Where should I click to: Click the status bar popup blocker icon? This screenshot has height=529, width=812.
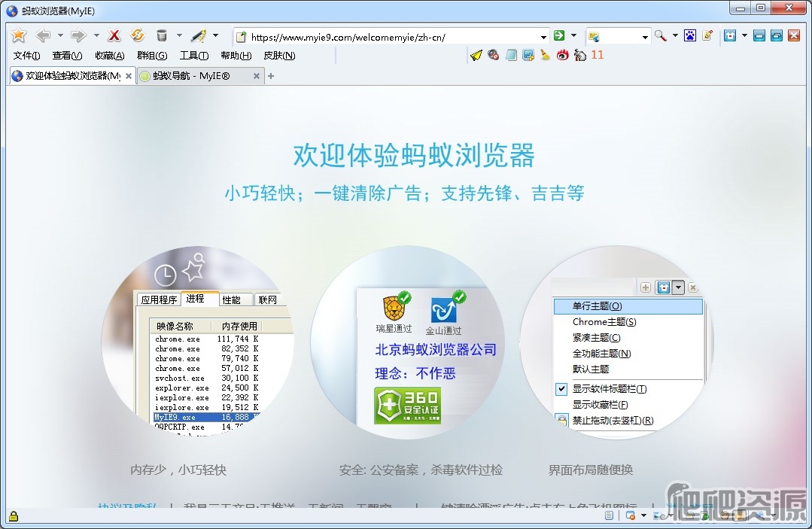click(x=630, y=515)
